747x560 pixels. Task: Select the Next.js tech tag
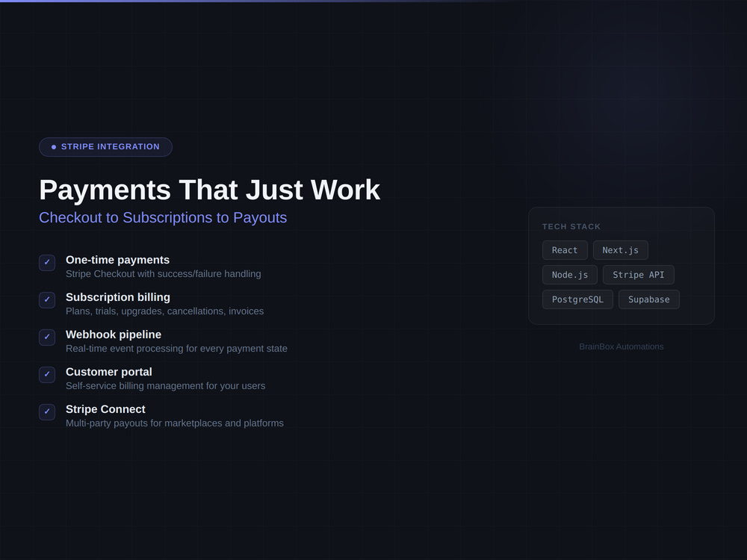[620, 250]
